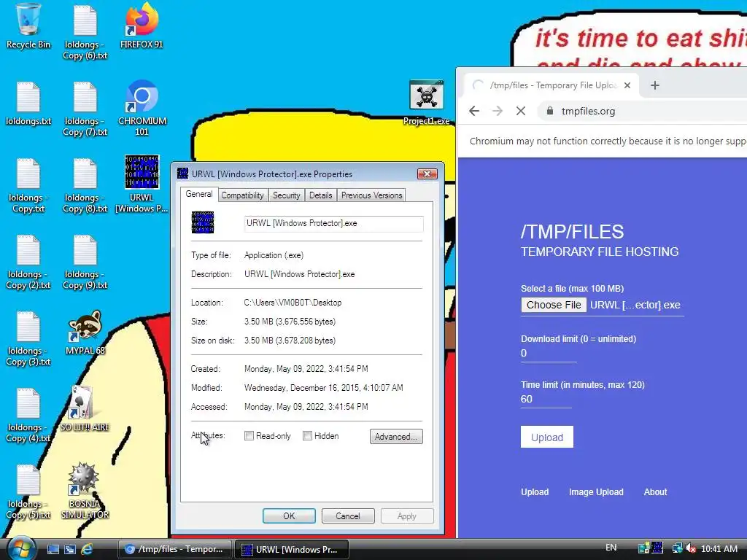This screenshot has height=560, width=747.
Task: Click the 10:41 AM taskbar clock
Action: [719, 548]
